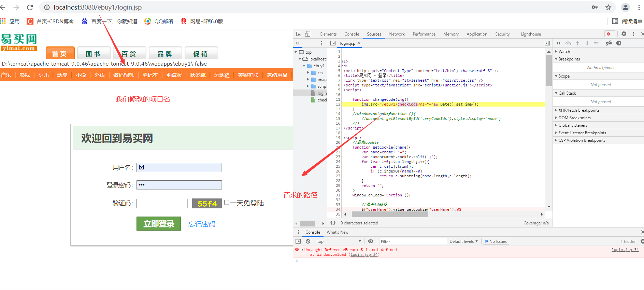Toggle Pause on exceptions icon
Viewport: 644px width, 290px height.
tap(619, 43)
